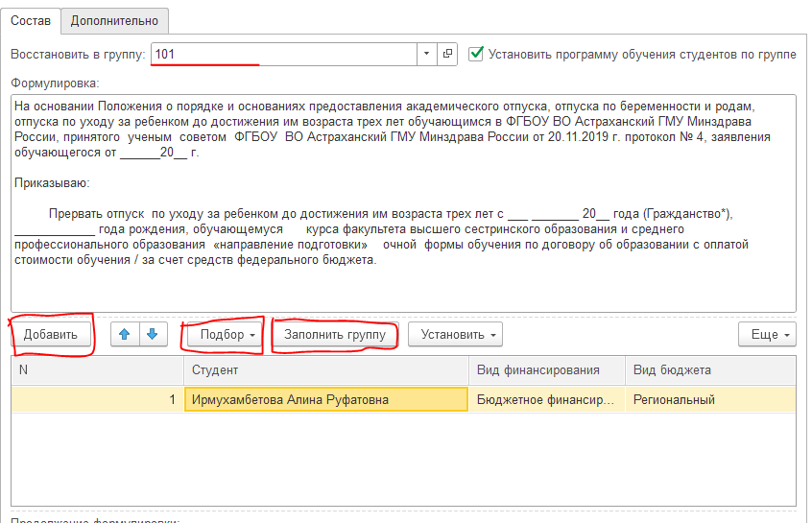Open the Еще menu

tap(768, 335)
